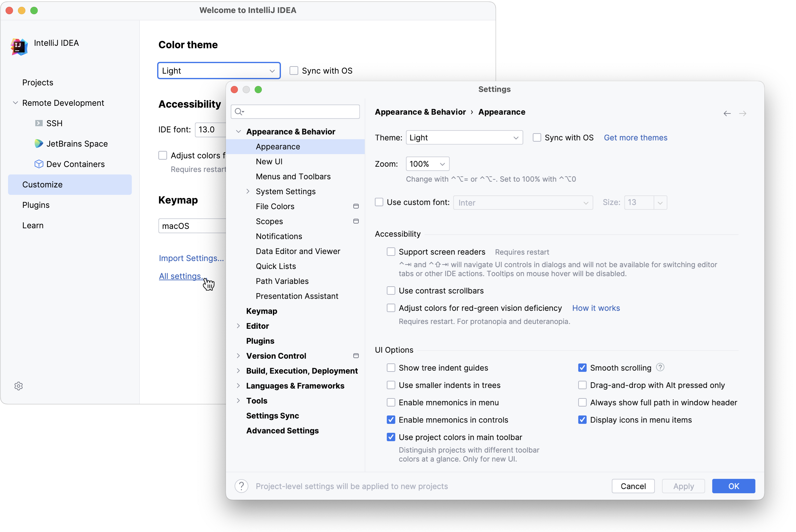Expand the Tools settings node
The height and width of the screenshot is (532, 796).
coord(238,401)
